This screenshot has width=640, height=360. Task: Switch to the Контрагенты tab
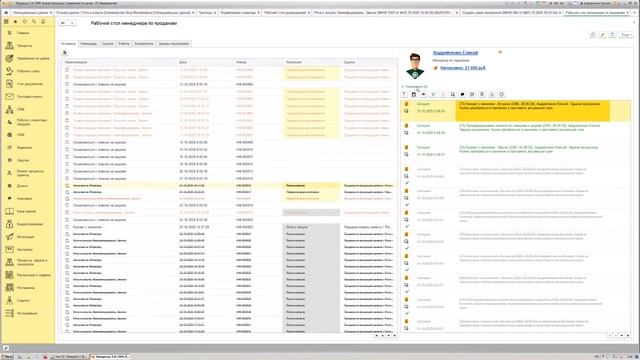tap(144, 44)
